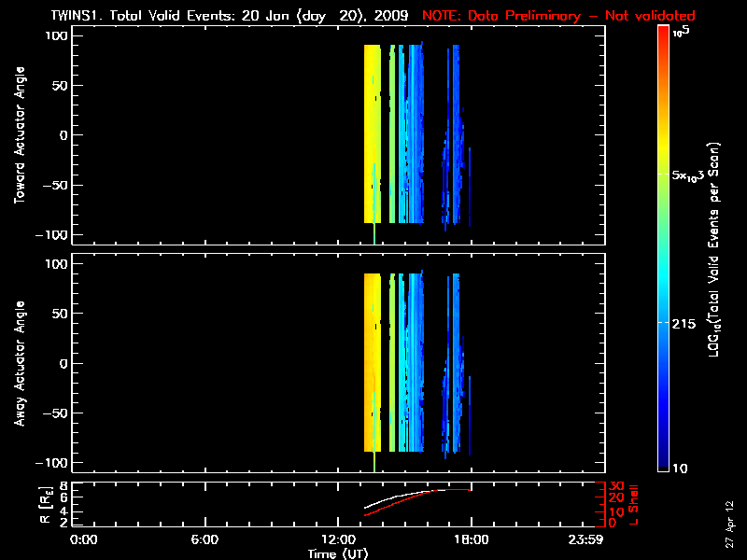The width and height of the screenshot is (747, 560).
Task: Click the 18:00 time axis tick label
Action: pos(470,539)
